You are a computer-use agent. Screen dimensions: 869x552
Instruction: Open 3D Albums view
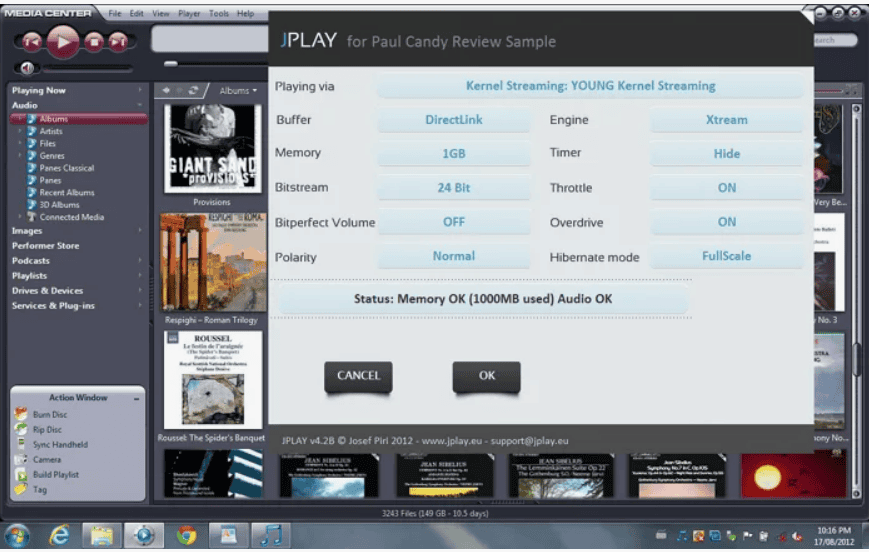coord(59,205)
